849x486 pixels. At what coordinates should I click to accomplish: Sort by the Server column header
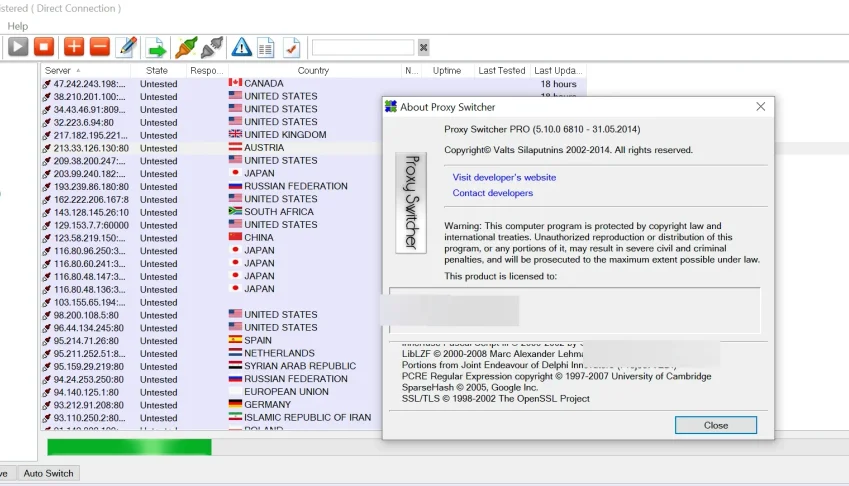coord(85,70)
